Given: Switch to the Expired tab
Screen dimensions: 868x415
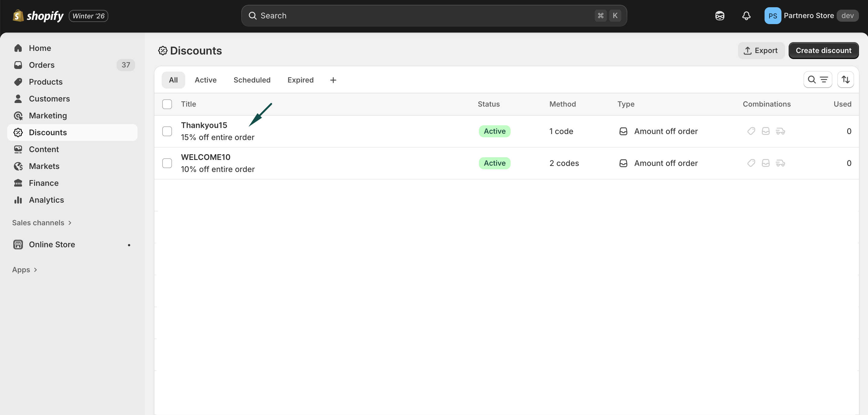Looking at the screenshot, I should click(x=300, y=80).
